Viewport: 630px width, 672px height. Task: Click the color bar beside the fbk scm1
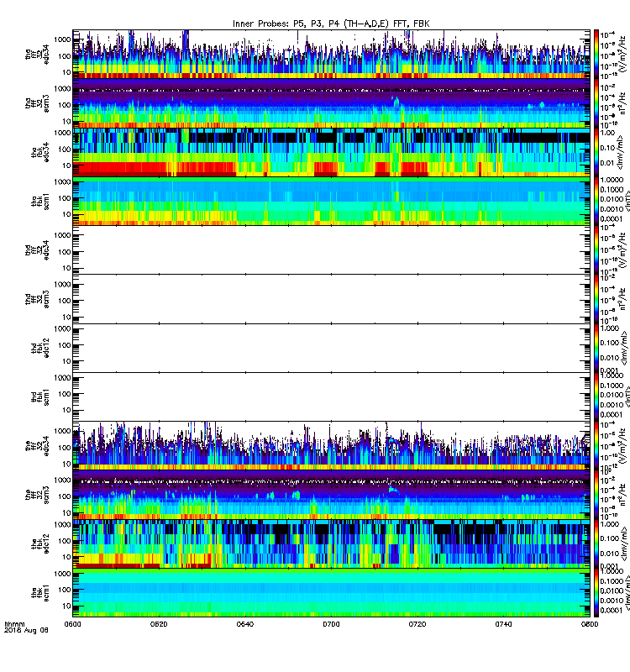click(x=596, y=593)
